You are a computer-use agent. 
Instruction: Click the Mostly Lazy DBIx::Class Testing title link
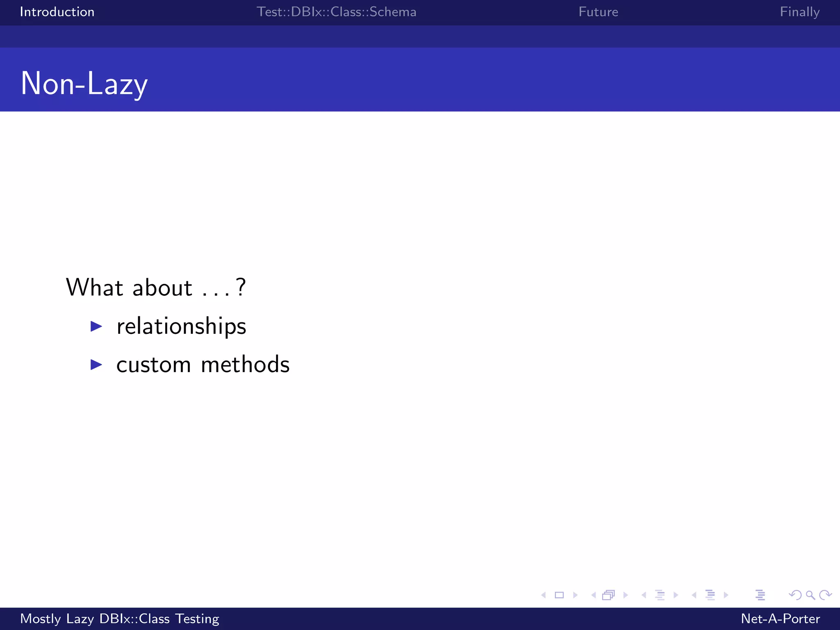[120, 619]
